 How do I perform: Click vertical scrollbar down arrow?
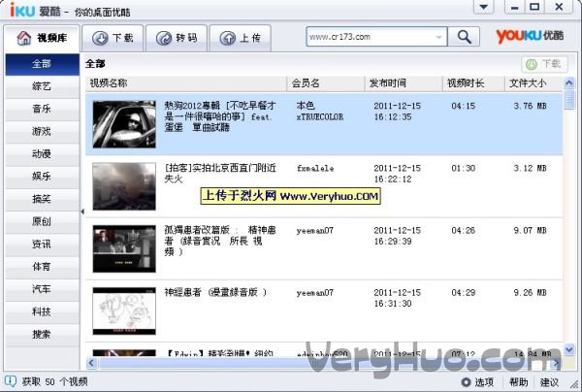point(569,349)
